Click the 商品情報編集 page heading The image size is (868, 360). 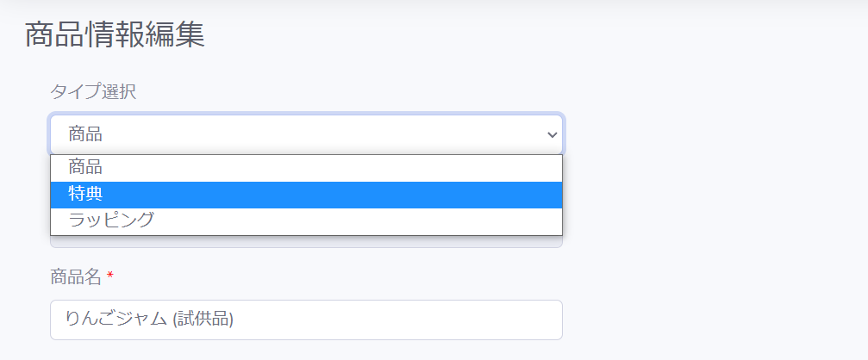[x=116, y=34]
